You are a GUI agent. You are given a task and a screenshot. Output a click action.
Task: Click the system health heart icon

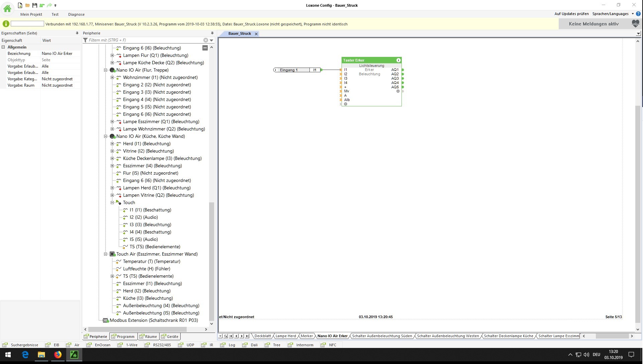(x=635, y=24)
